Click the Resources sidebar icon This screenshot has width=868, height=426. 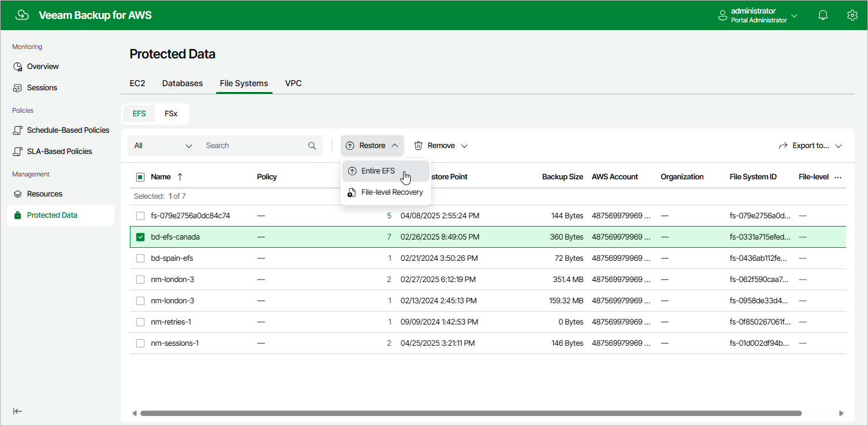18,194
